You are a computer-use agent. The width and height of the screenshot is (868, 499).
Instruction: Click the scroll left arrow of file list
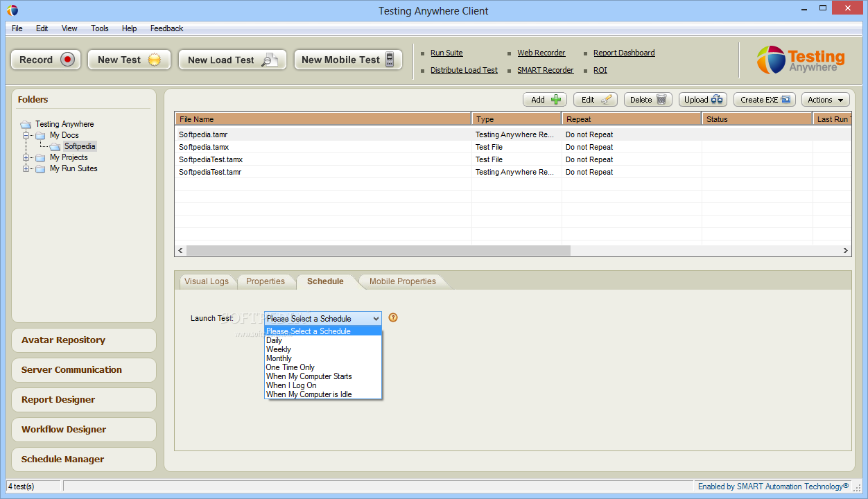pos(180,250)
